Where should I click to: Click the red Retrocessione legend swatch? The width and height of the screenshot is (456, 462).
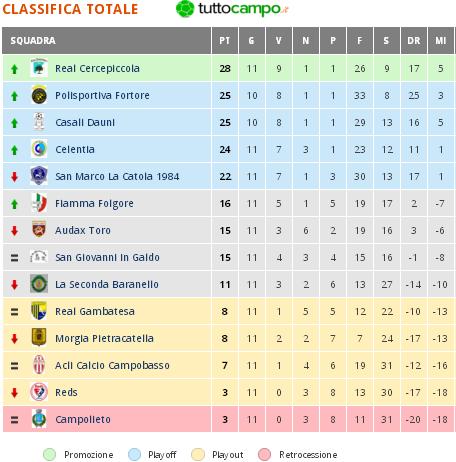tap(264, 455)
